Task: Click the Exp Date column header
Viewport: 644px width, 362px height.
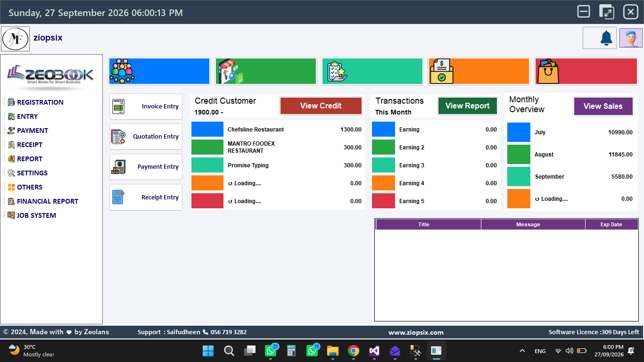Action: [x=611, y=224]
